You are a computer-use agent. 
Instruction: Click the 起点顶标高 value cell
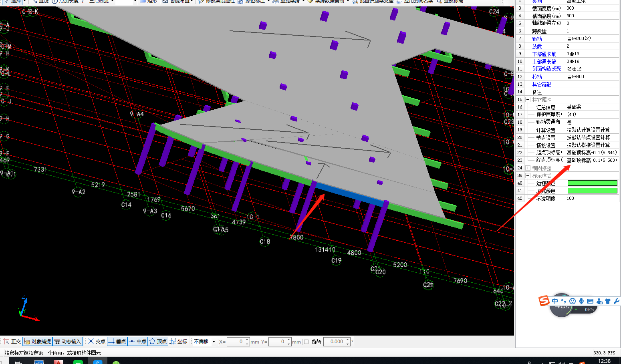pos(592,153)
